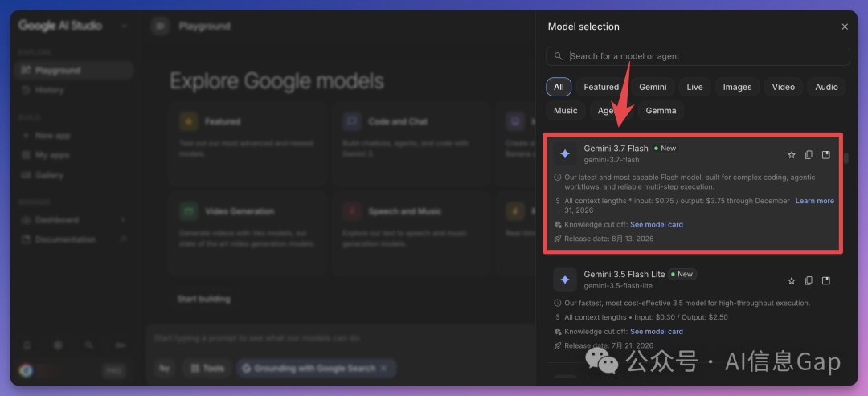Filter models by Gemma
The image size is (868, 396).
pyautogui.click(x=661, y=111)
